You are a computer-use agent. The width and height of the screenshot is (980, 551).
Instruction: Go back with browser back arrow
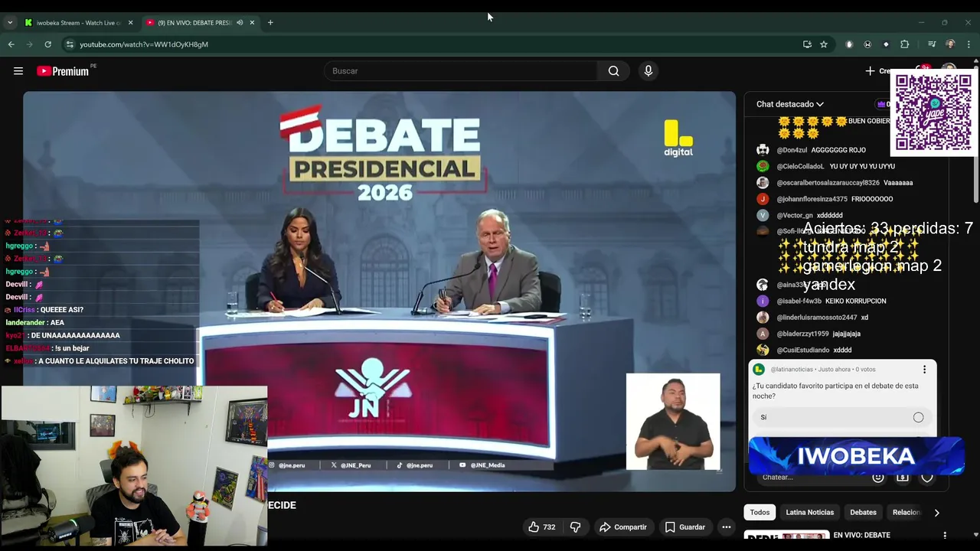click(x=11, y=44)
